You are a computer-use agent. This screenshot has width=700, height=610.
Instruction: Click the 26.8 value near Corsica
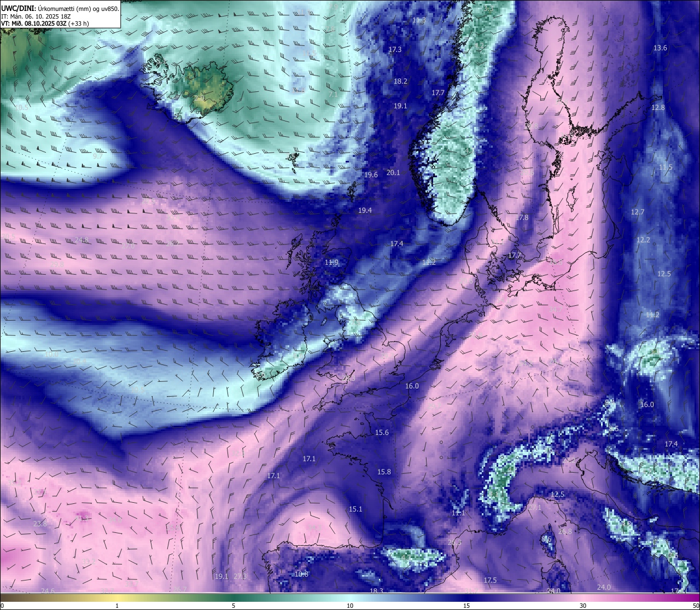click(565, 531)
